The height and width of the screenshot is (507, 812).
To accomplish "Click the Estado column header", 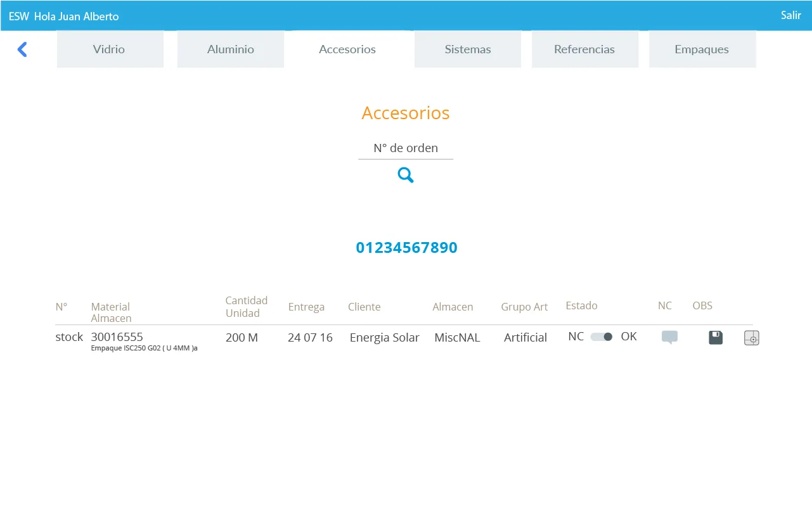I will pyautogui.click(x=582, y=305).
